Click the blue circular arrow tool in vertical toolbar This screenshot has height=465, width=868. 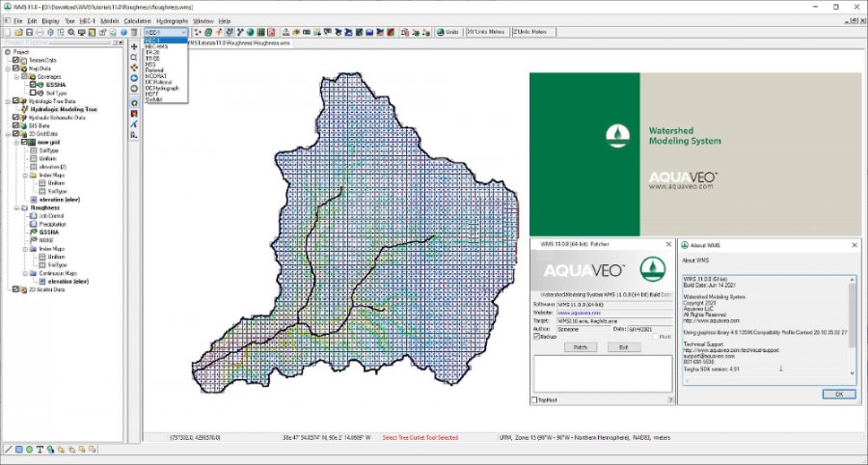coord(134,78)
